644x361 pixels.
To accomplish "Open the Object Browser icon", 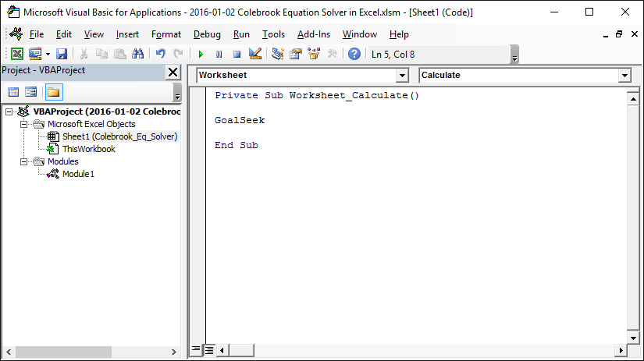I will 314,54.
